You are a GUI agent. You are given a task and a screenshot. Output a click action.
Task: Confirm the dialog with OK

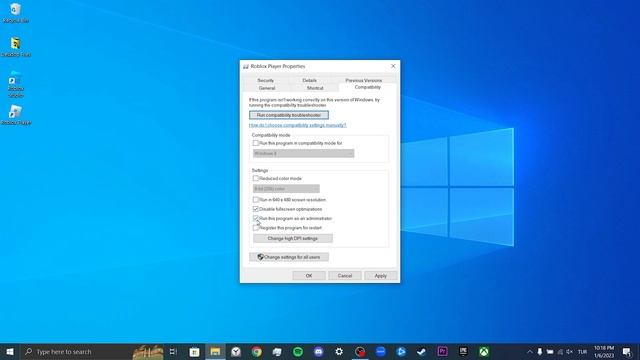point(309,276)
